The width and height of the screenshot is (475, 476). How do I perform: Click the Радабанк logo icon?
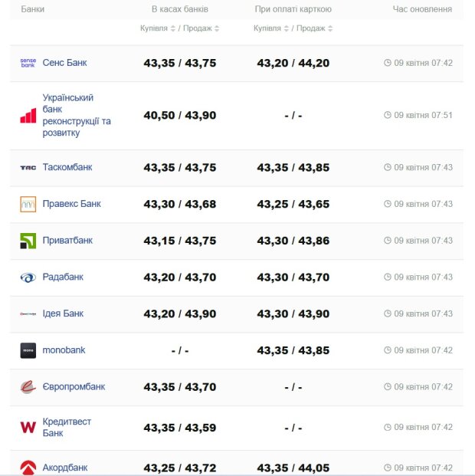[x=28, y=277]
